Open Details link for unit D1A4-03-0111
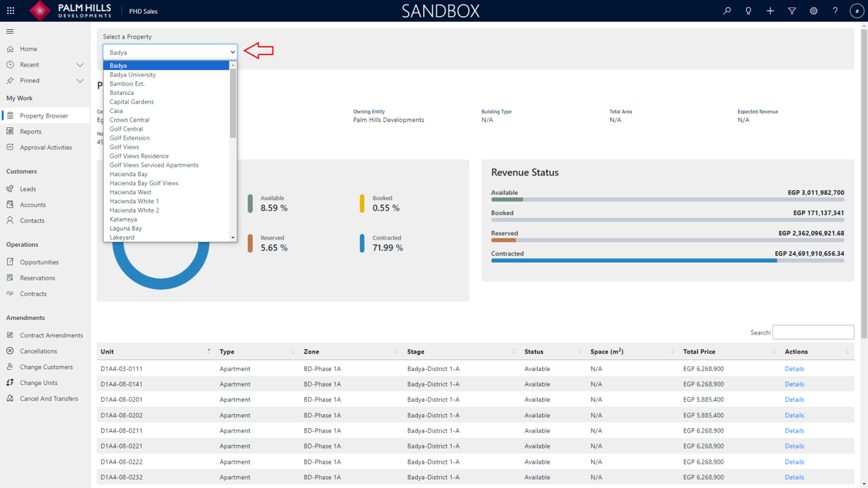 (794, 369)
